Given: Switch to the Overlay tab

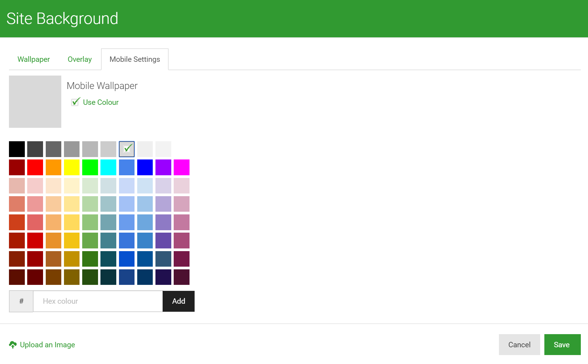Looking at the screenshot, I should point(80,59).
